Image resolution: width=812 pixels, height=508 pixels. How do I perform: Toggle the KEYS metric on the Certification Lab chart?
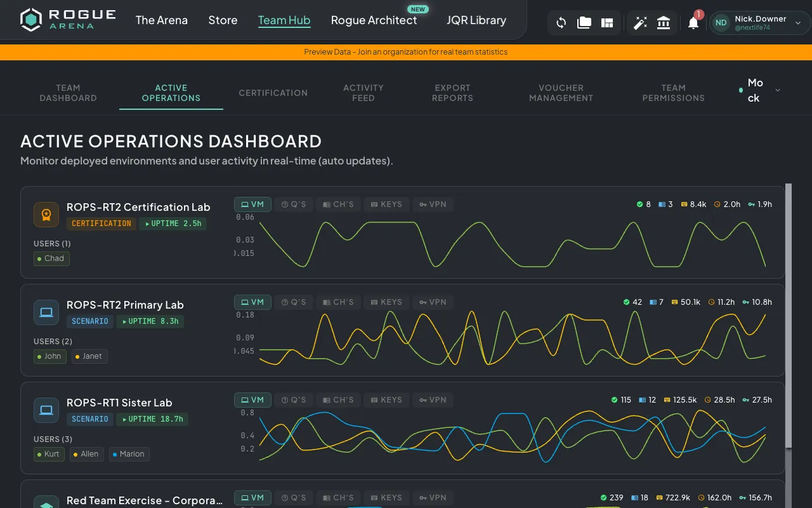[x=386, y=204]
